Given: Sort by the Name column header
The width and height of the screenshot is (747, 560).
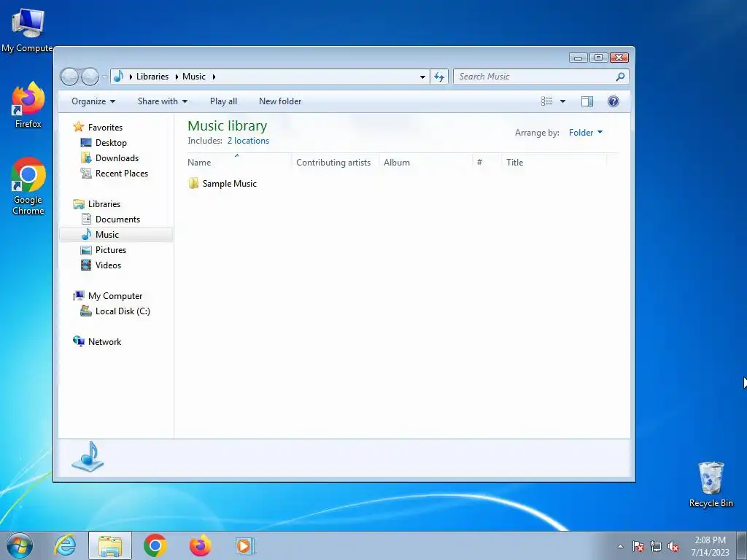Looking at the screenshot, I should (x=239, y=163).
